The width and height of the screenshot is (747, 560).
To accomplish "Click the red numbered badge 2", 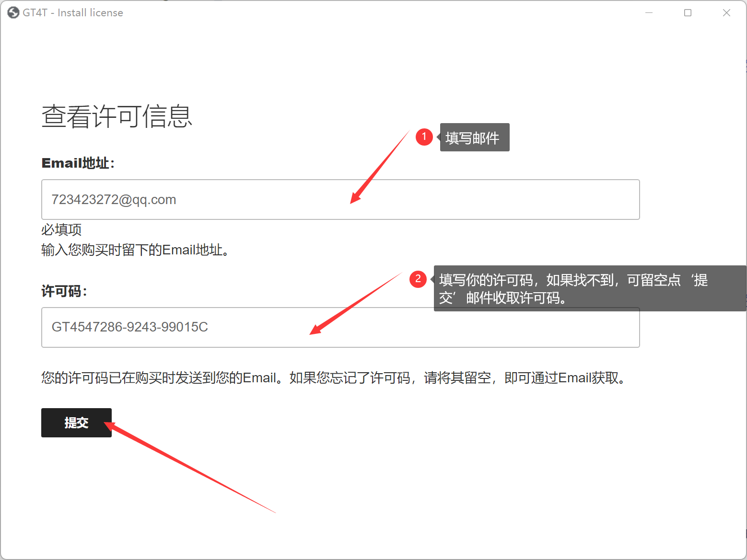I will (418, 279).
